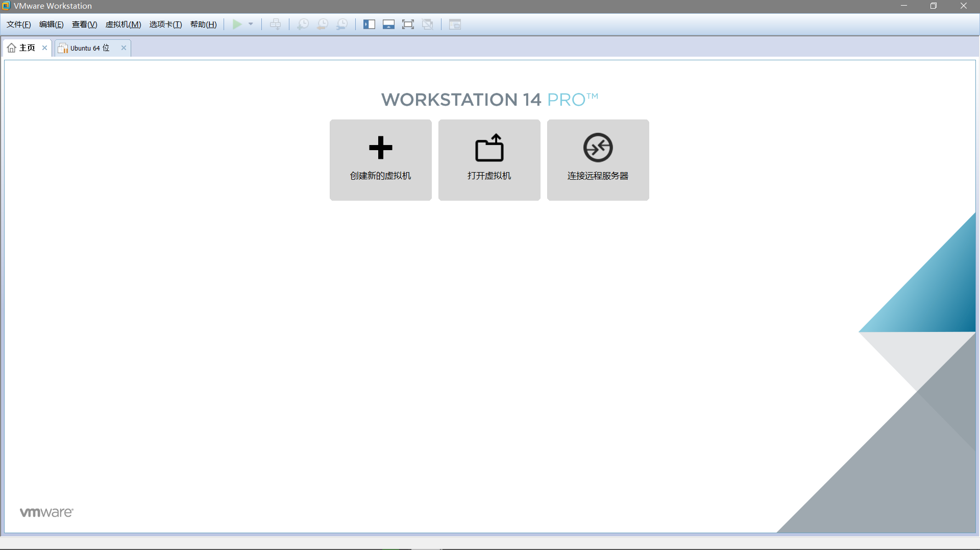Click the take snapshot clock icon
The width and height of the screenshot is (980, 550).
(x=303, y=24)
